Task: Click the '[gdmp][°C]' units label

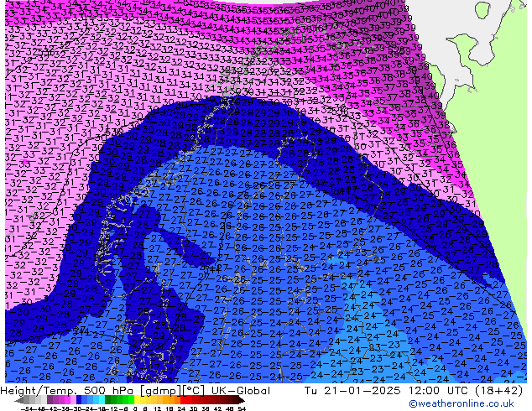Action: click(x=172, y=391)
